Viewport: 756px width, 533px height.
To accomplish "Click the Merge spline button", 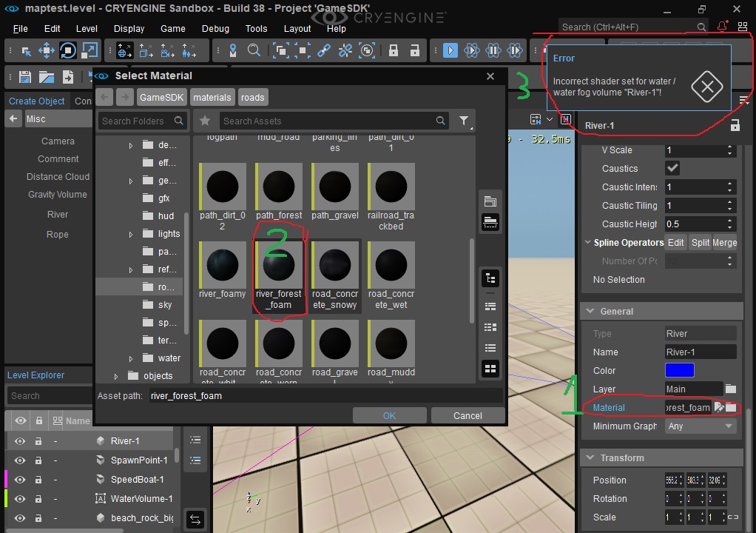I will click(725, 242).
